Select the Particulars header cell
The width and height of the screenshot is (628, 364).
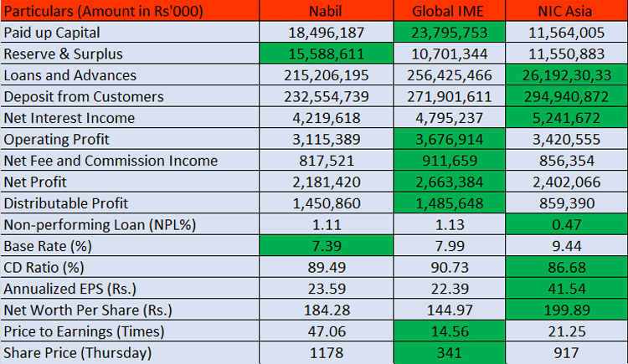click(x=129, y=11)
